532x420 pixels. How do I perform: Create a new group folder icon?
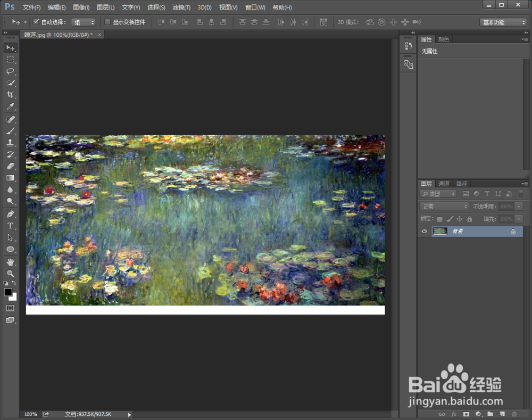(x=491, y=414)
